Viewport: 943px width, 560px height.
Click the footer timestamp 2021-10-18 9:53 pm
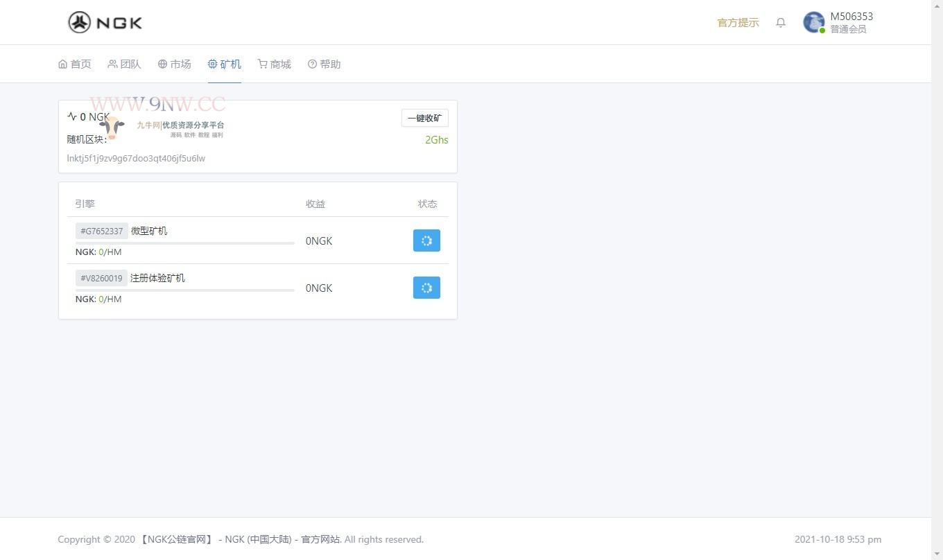point(838,539)
